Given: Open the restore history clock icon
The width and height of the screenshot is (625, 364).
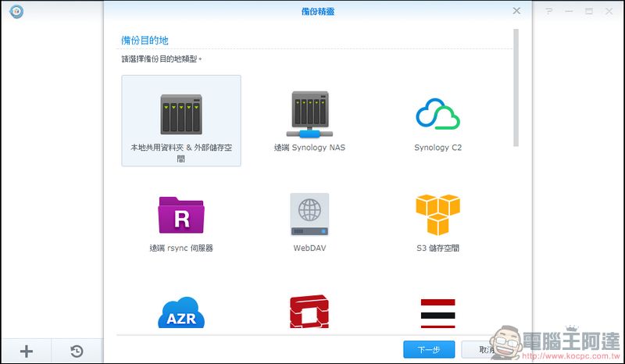Looking at the screenshot, I should coord(77,352).
